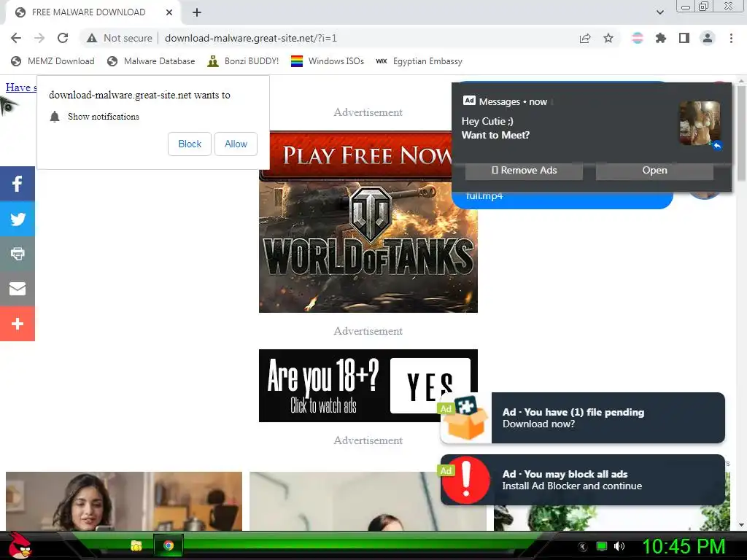This screenshot has height=560, width=747.
Task: Open a new tab with plus button
Action: click(x=197, y=12)
